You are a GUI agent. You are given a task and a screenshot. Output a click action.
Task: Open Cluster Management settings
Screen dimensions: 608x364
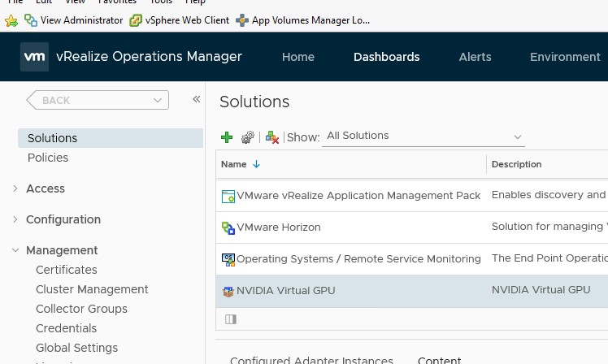[x=92, y=289]
